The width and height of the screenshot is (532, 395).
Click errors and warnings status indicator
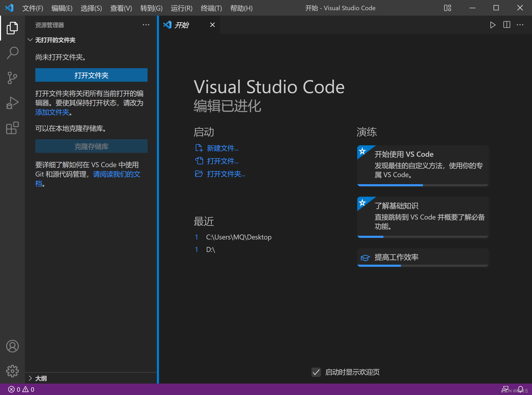[x=21, y=390]
